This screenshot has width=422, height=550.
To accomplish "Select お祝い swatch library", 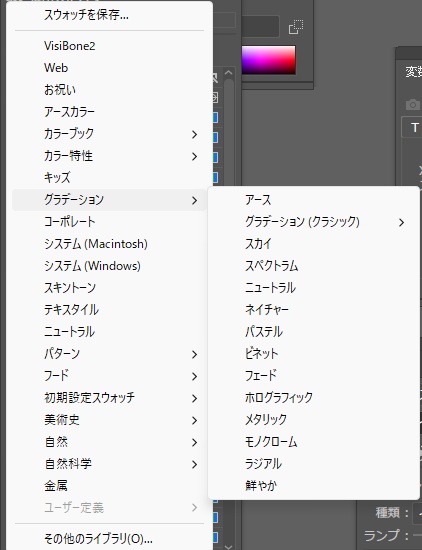I will click(109, 90).
